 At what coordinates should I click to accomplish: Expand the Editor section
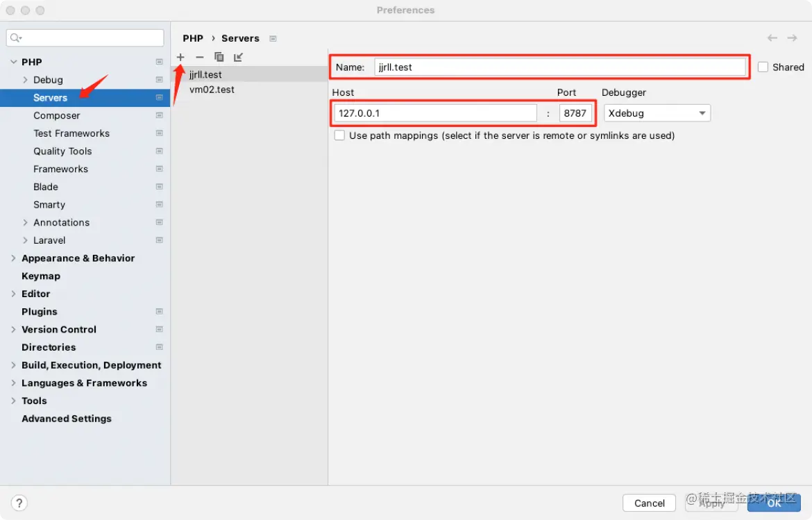pyautogui.click(x=13, y=294)
